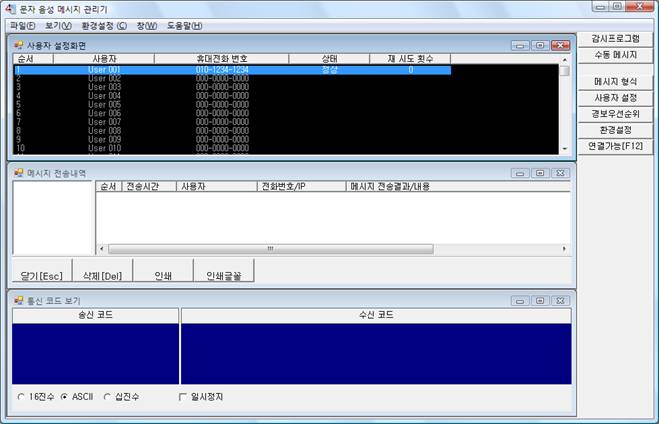Click the 감시프로그램 button
Image resolution: width=659 pixels, height=424 pixels.
615,38
